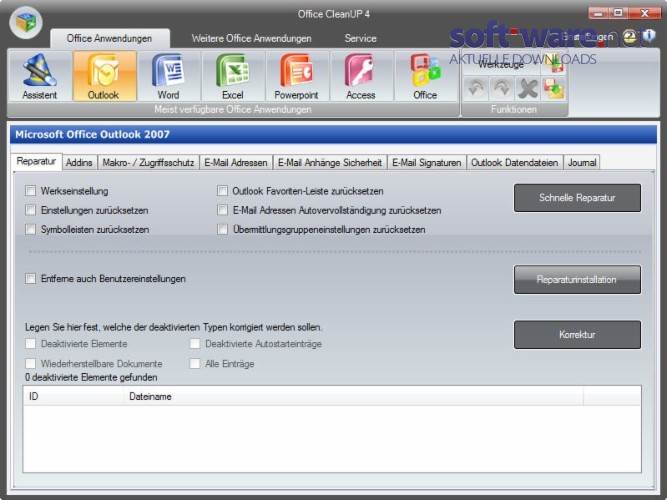This screenshot has height=500, width=667.
Task: Enable the Werkseinstellung checkbox
Action: (x=31, y=191)
